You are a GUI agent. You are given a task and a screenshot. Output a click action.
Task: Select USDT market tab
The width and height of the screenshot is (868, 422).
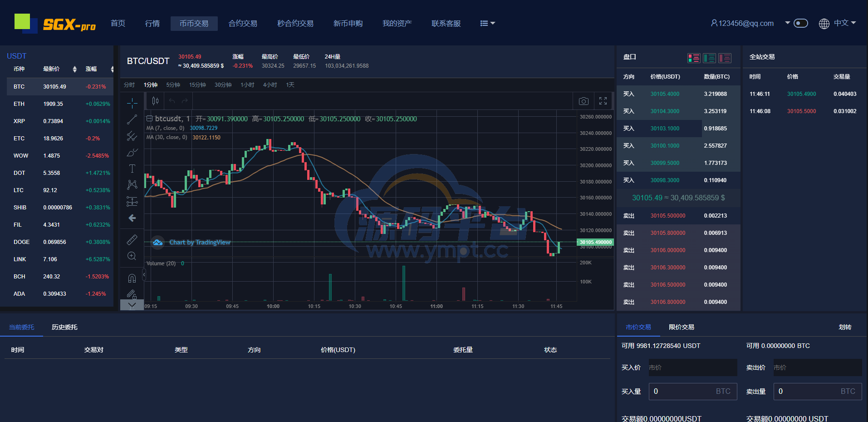pyautogui.click(x=17, y=56)
